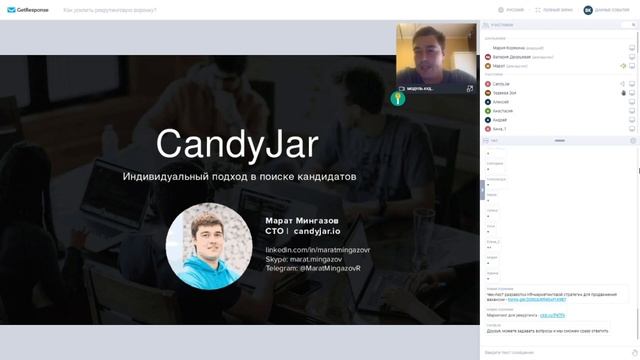Viewport: 640px width, 360px height.
Task: Expand the webcam video with the enlarge icon
Action: (470, 88)
